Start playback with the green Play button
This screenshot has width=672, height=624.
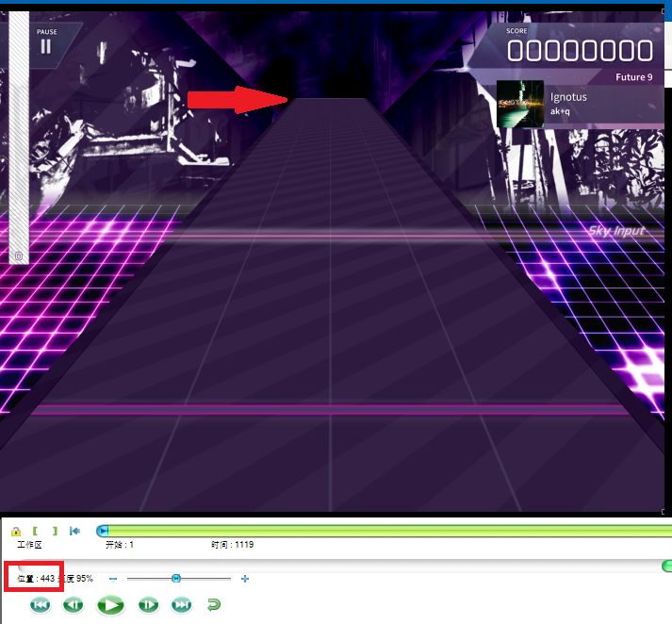pyautogui.click(x=110, y=605)
